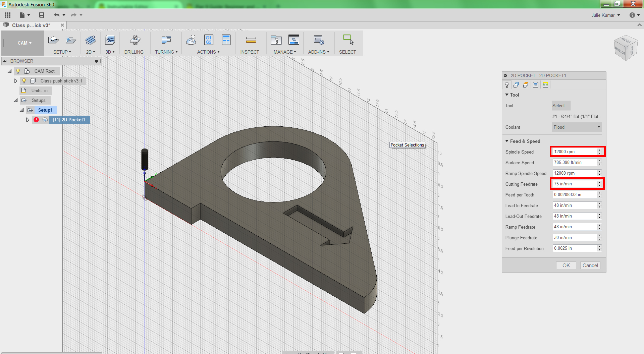Image resolution: width=644 pixels, height=354 pixels.
Task: Switch to the Linking tab in dialog
Action: click(545, 85)
